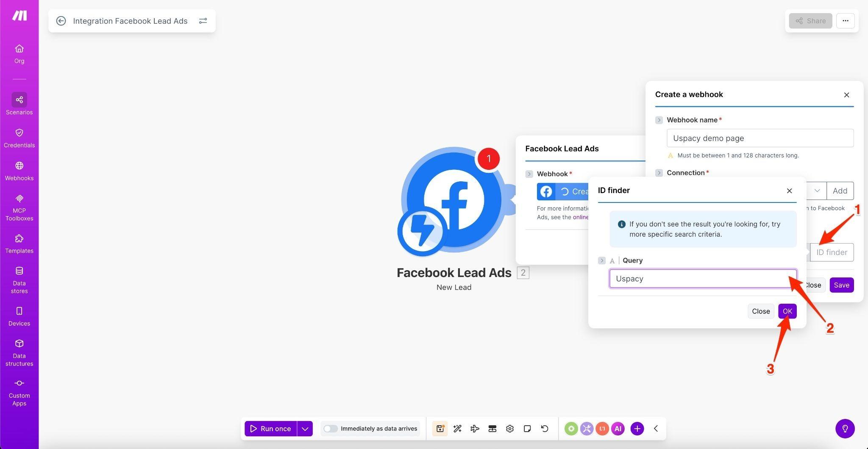Click the auto-align magic wand icon
The image size is (868, 449).
pyautogui.click(x=457, y=429)
